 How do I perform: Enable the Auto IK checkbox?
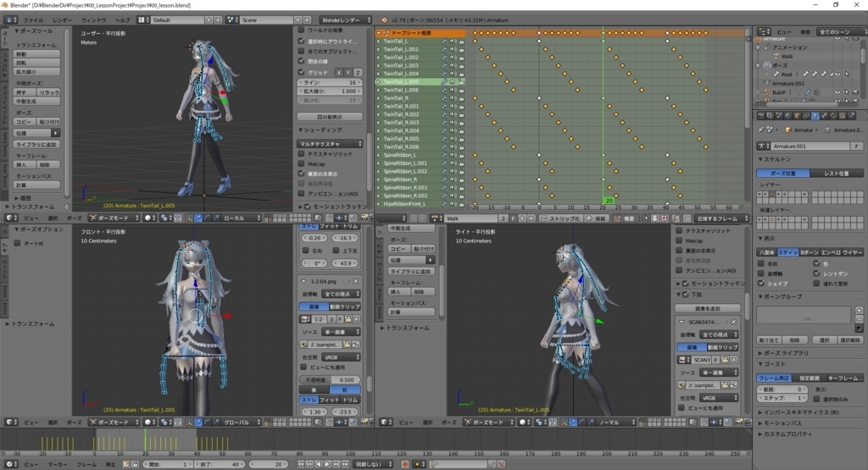pyautogui.click(x=17, y=243)
